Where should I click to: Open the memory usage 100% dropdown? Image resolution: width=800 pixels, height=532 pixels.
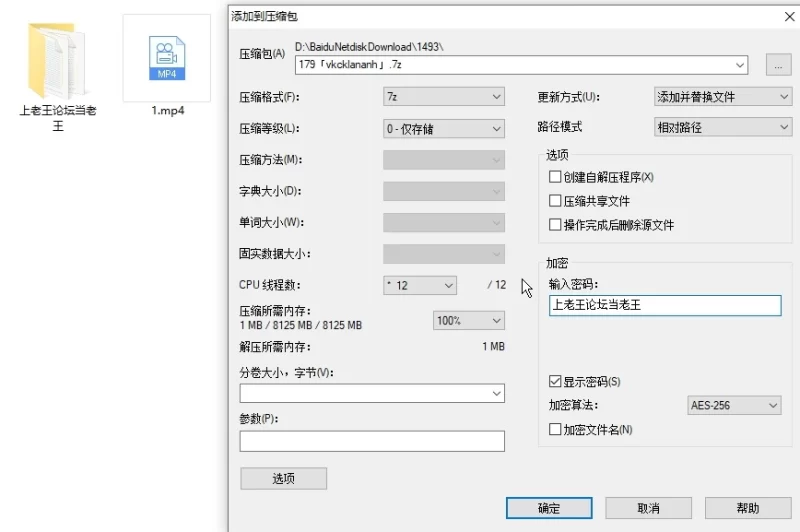tap(468, 320)
